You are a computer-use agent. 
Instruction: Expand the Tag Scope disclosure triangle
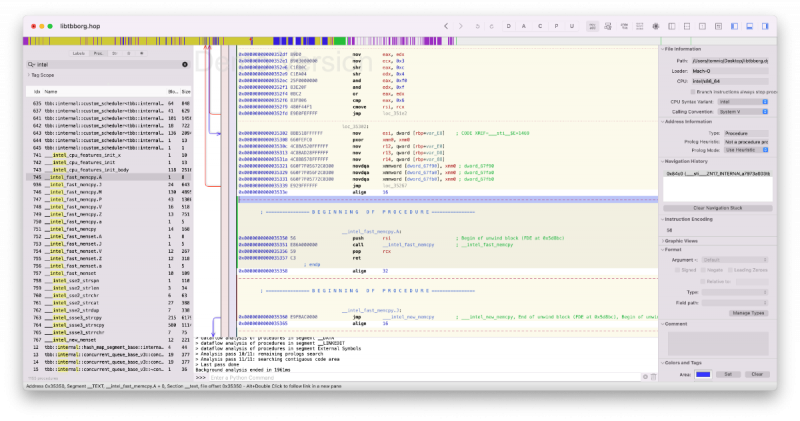coord(29,75)
